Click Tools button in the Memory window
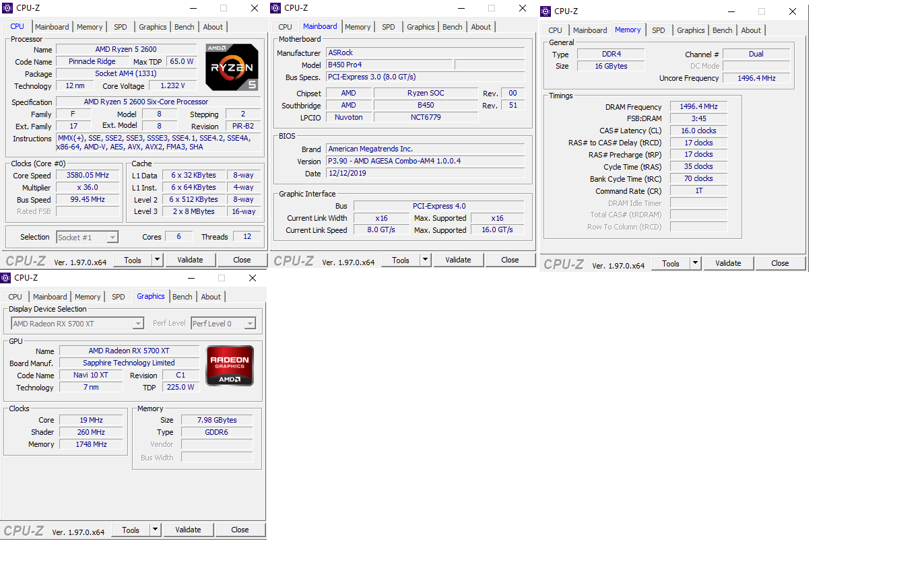 [671, 263]
